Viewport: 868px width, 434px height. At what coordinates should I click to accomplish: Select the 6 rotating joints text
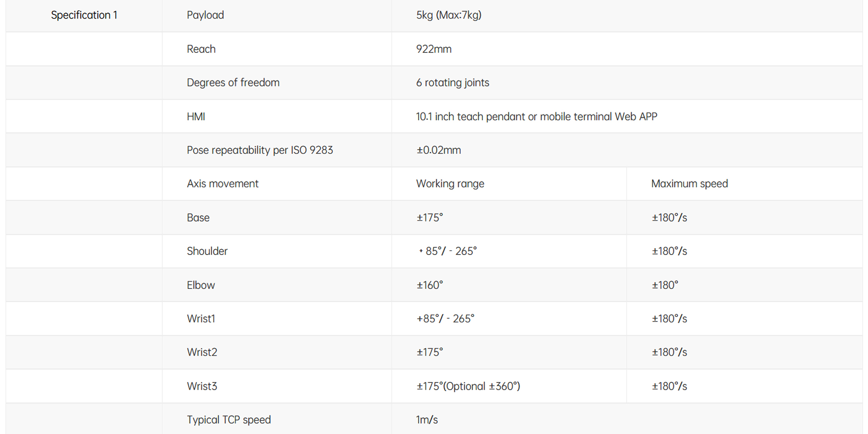tap(453, 83)
